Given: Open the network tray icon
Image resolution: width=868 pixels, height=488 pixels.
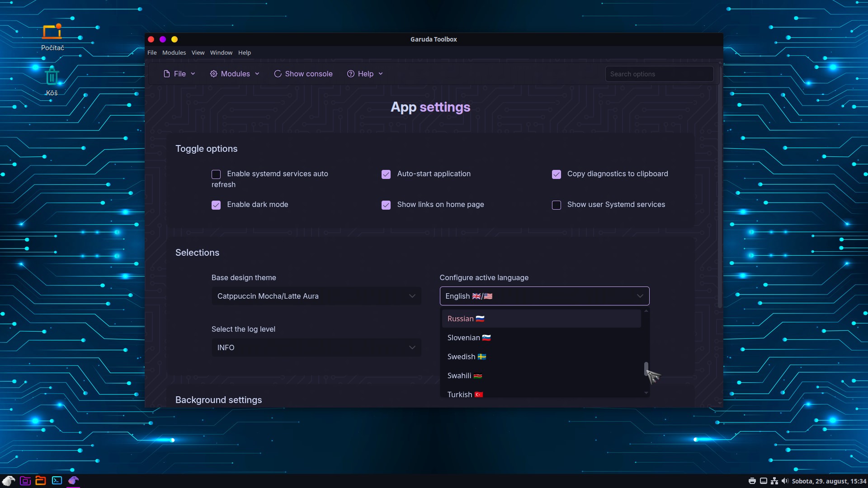Looking at the screenshot, I should click(774, 481).
